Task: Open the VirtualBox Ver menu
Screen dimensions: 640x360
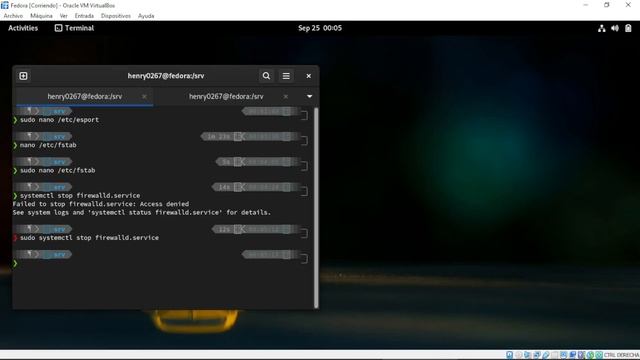Action: click(64, 16)
